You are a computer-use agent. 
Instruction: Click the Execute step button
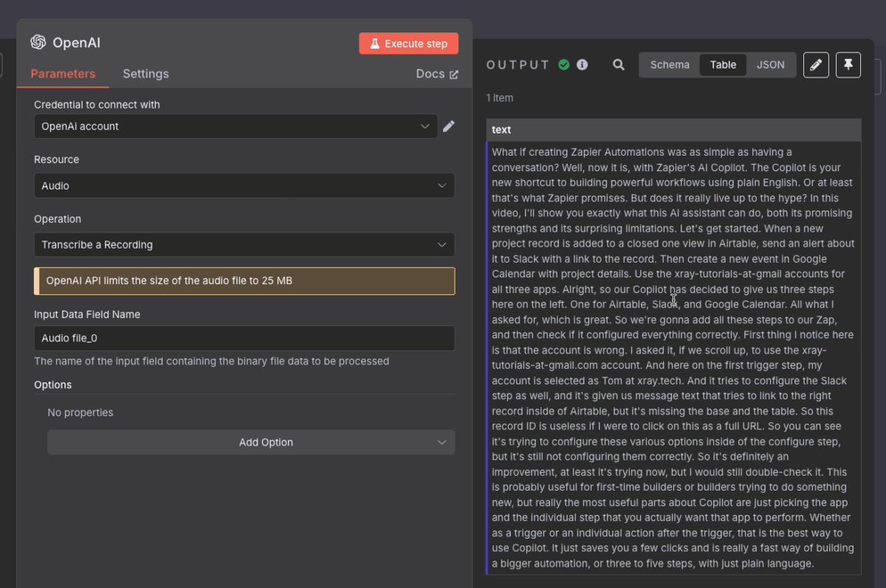click(x=408, y=44)
